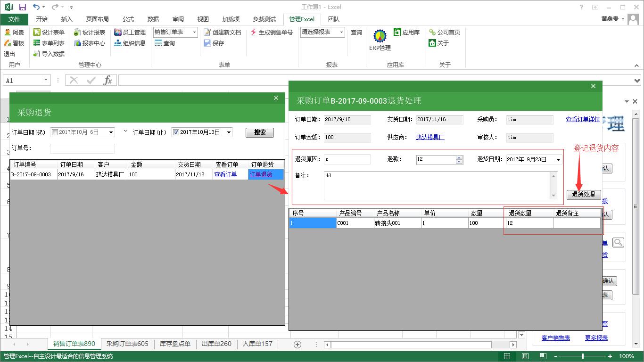Switch to the 团队 ribbon tab
The height and width of the screenshot is (362, 644).
pos(333,19)
